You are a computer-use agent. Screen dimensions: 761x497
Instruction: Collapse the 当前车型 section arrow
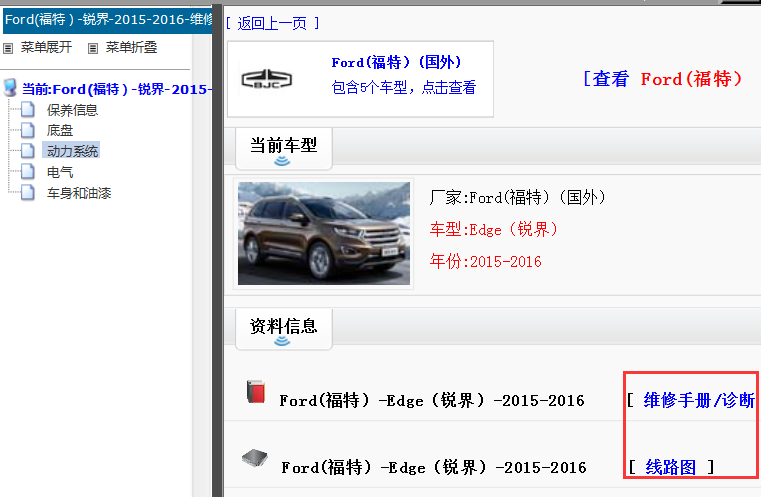click(282, 162)
